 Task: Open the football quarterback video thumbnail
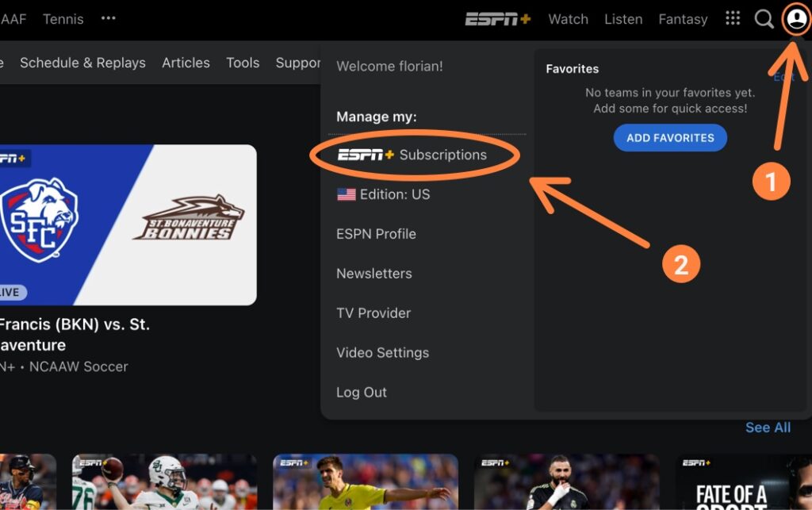point(164,482)
